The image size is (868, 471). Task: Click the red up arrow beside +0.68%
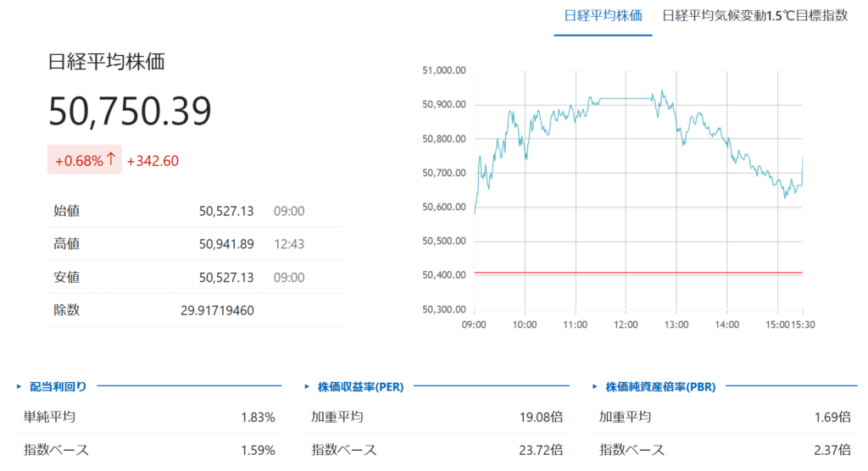pos(111,160)
